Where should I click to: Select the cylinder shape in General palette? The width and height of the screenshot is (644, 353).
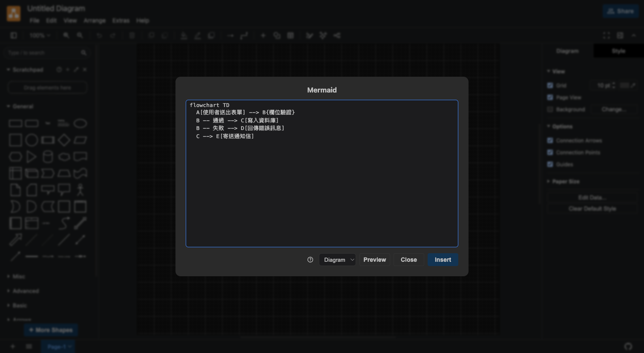point(48,156)
